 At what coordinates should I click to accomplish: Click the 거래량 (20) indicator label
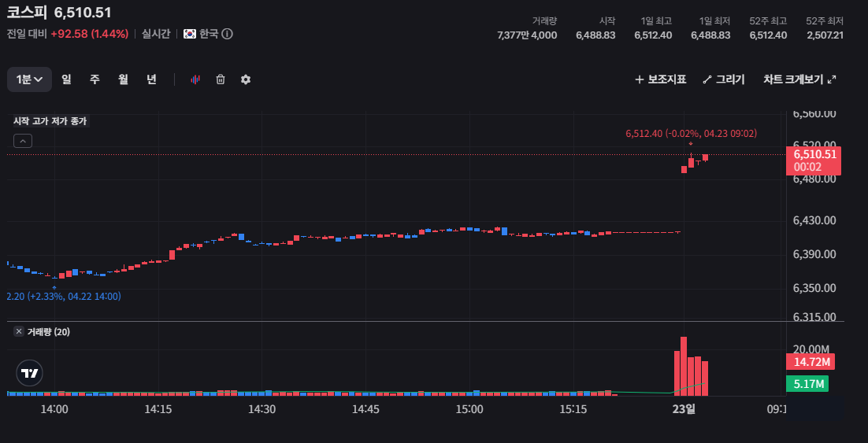point(49,332)
